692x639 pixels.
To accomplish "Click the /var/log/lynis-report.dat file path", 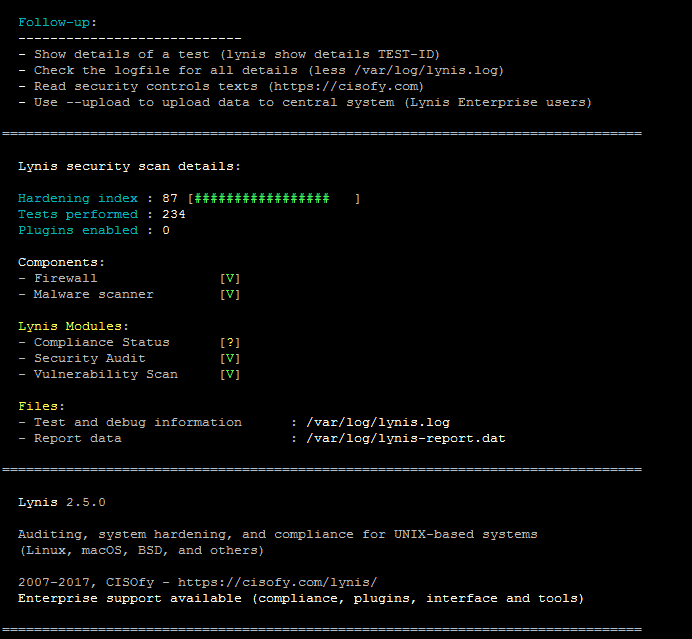I will pos(406,439).
